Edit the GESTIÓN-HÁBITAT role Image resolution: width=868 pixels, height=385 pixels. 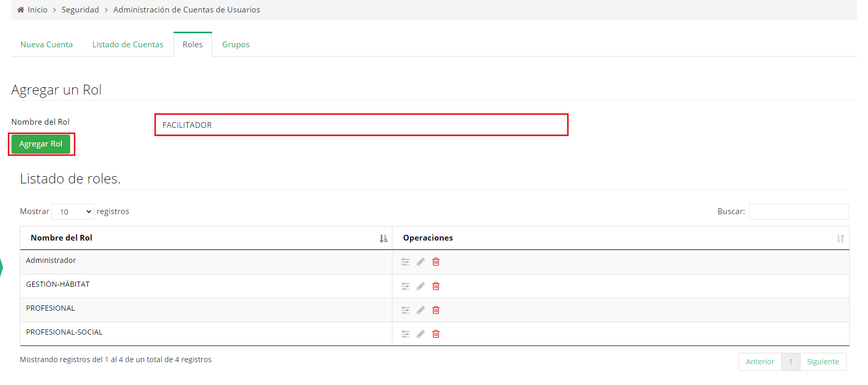tap(420, 286)
